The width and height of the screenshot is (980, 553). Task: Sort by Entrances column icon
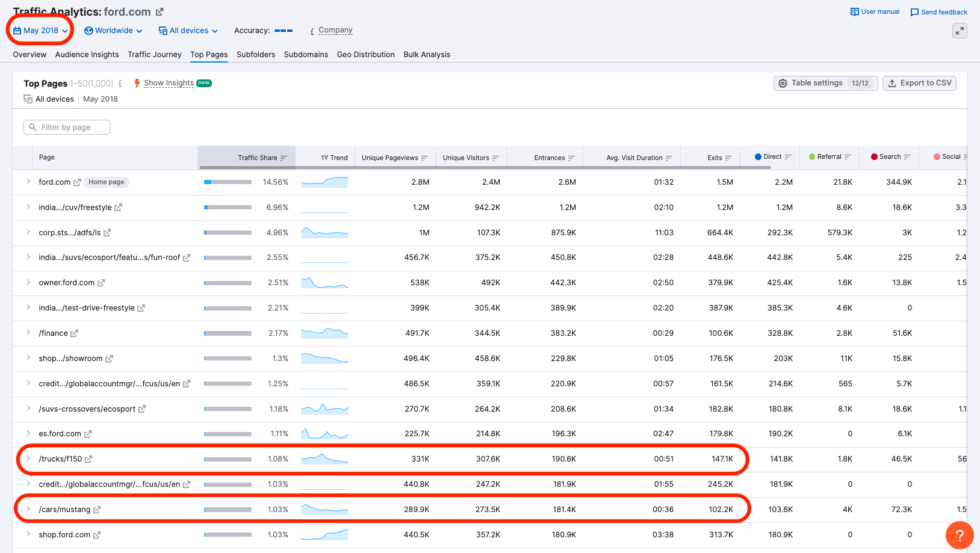point(571,158)
